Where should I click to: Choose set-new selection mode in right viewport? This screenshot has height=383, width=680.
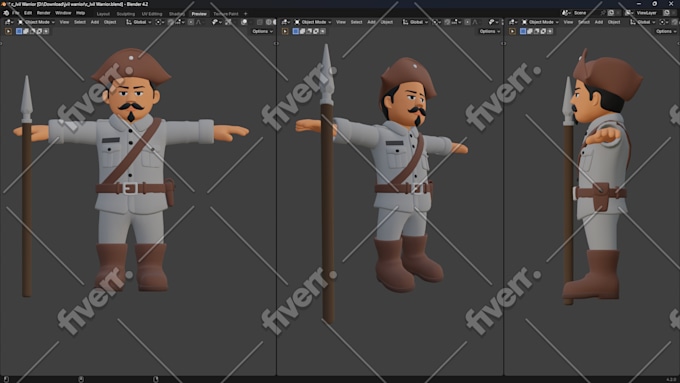tap(523, 31)
